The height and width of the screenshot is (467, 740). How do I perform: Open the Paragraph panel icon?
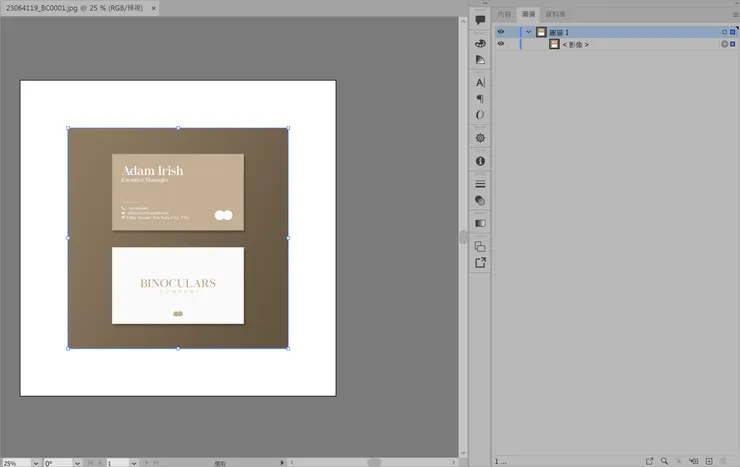pyautogui.click(x=480, y=99)
